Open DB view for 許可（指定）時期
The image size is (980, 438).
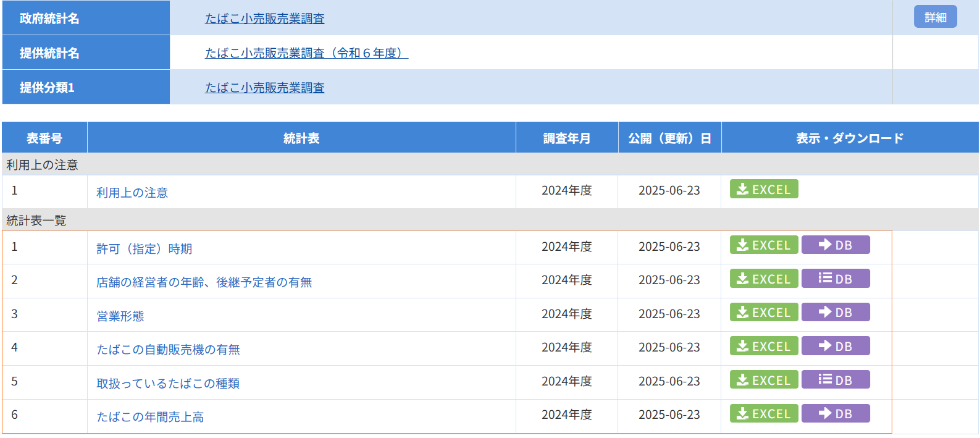pos(835,245)
